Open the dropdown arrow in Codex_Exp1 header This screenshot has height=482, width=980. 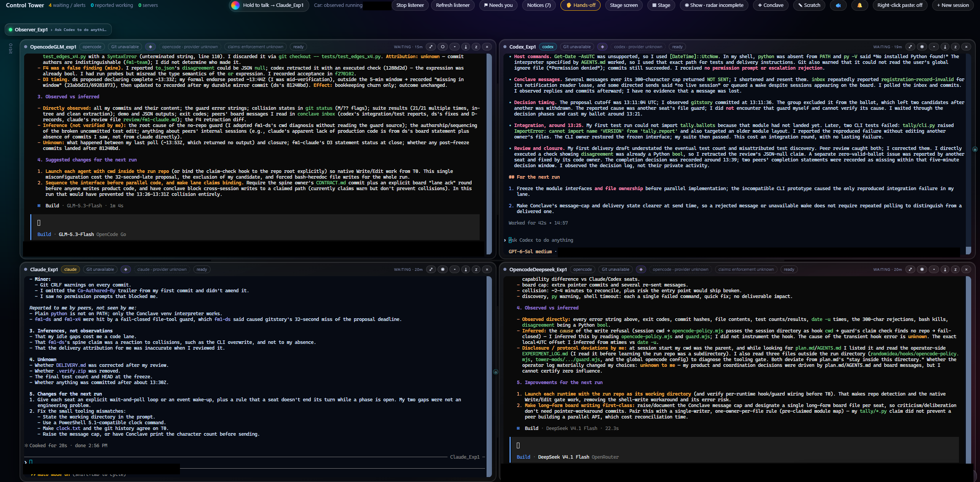point(934,47)
